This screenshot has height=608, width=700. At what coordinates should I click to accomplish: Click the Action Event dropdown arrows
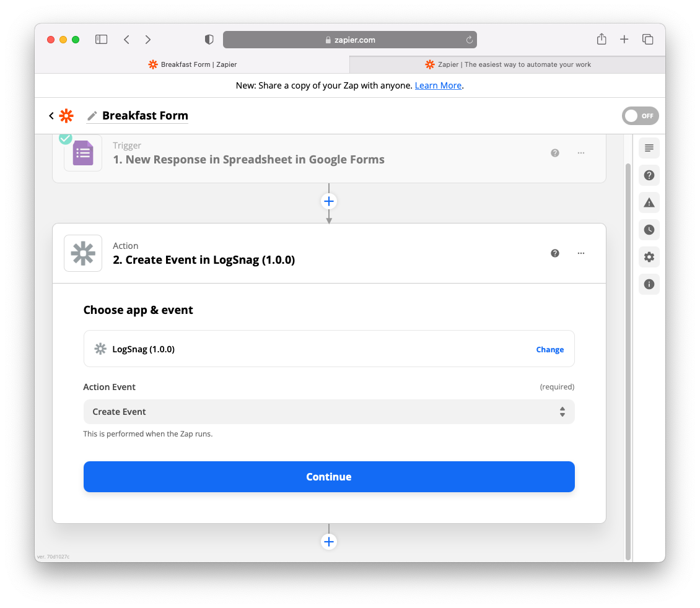pos(562,412)
